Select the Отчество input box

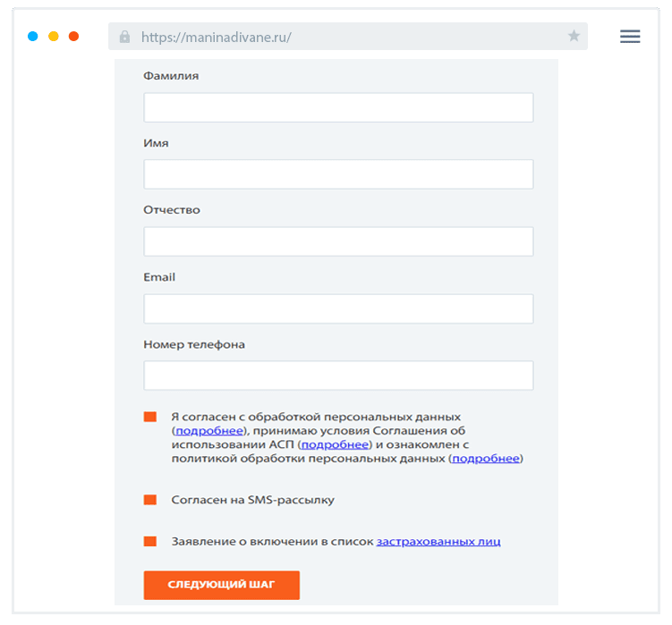click(338, 241)
